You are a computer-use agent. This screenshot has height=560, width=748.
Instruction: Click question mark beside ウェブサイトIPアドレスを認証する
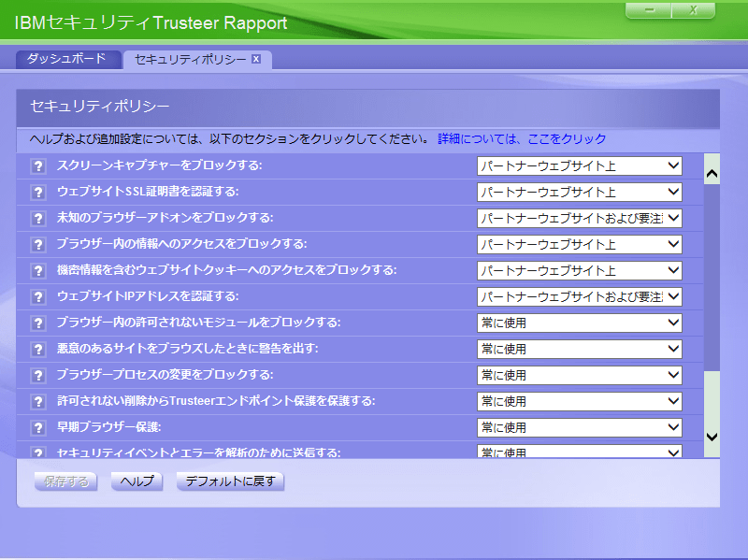(38, 297)
